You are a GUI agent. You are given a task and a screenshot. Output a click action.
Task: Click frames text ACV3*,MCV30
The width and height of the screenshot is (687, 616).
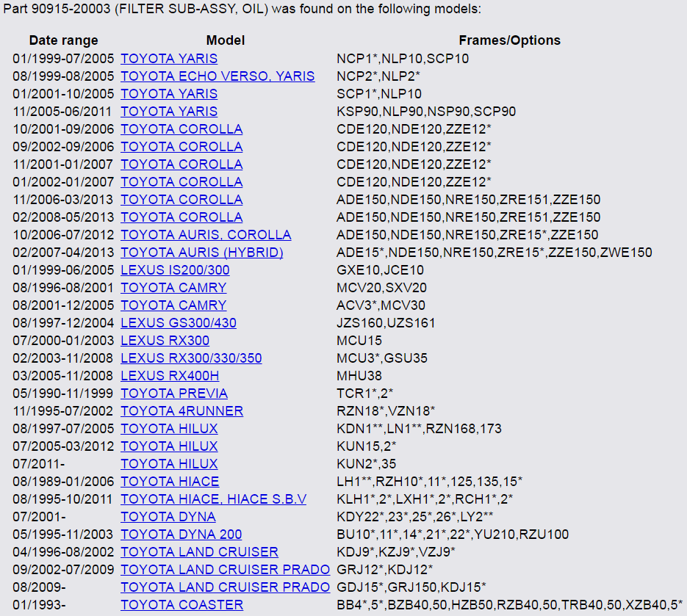381,305
